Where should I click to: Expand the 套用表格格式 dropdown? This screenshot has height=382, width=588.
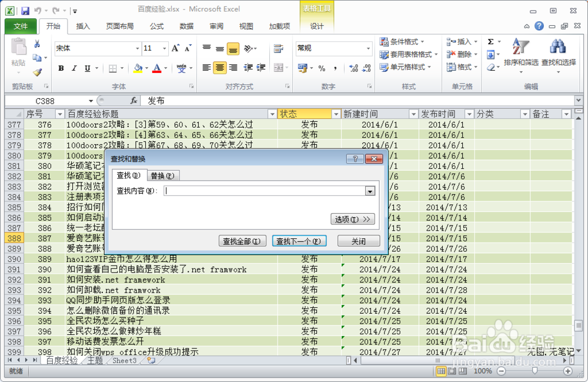pyautogui.click(x=436, y=55)
